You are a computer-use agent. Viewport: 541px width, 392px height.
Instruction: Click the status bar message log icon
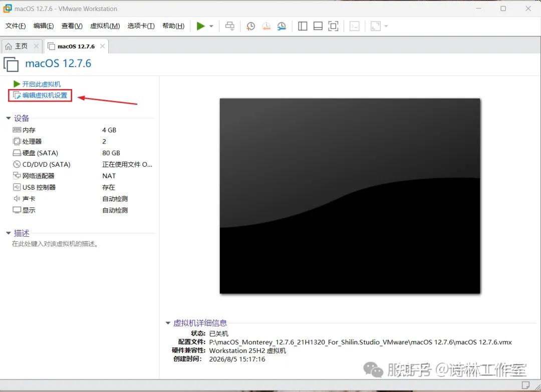coord(525,385)
